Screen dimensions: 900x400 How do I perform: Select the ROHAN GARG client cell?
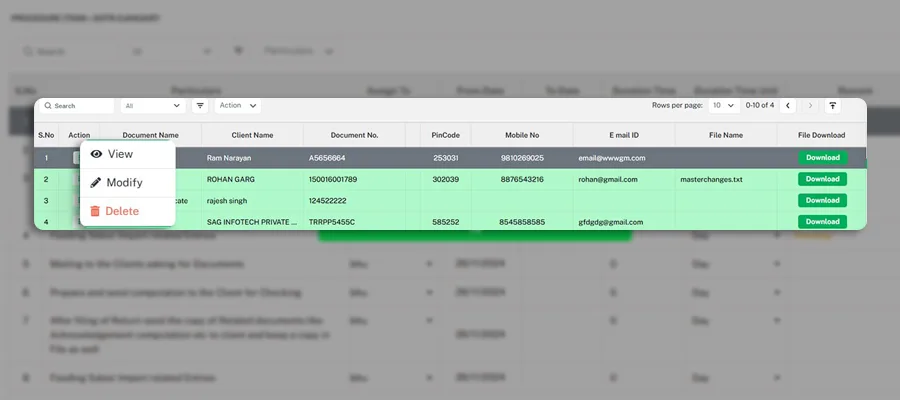(253, 179)
